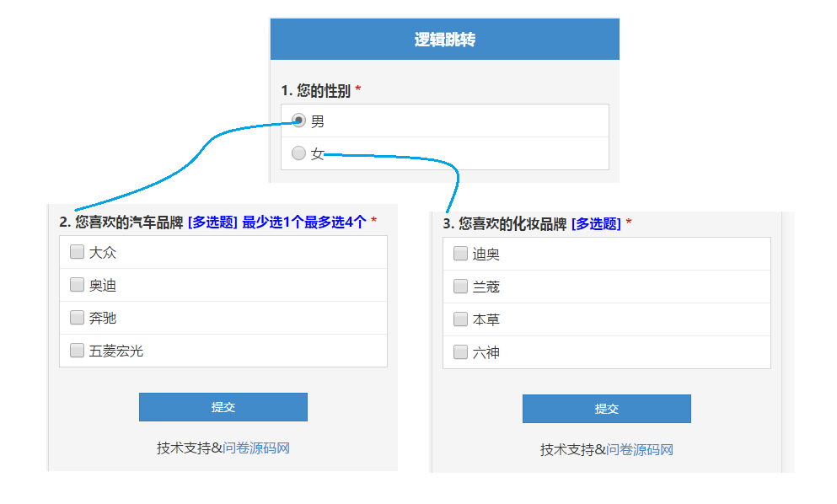Click the 男 option label
Image resolution: width=837 pixels, height=504 pixels.
coord(318,121)
